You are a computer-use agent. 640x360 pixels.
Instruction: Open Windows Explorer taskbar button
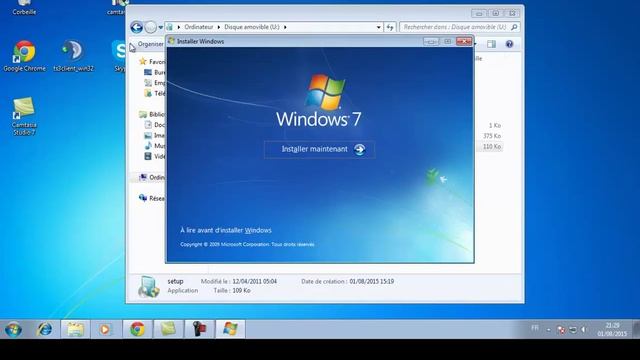coord(76,329)
